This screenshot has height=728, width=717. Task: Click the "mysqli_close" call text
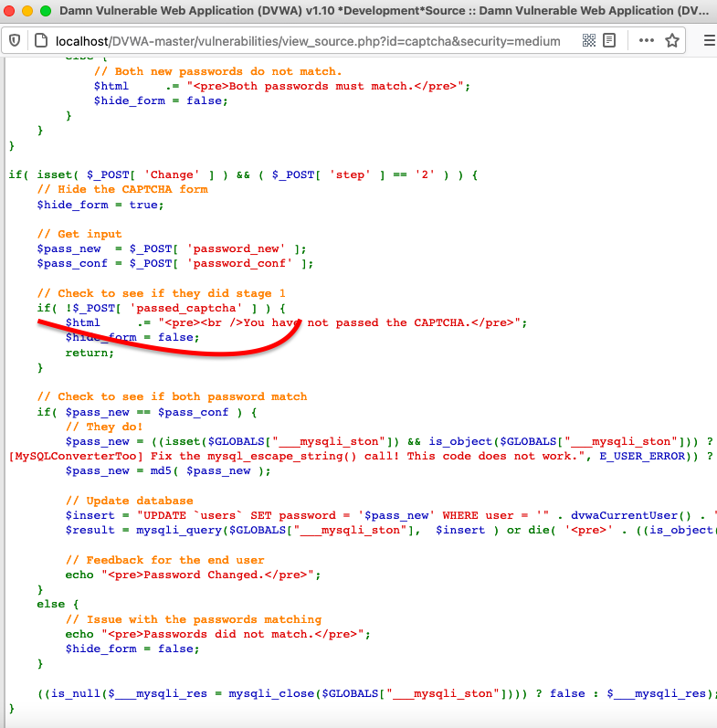[271, 693]
